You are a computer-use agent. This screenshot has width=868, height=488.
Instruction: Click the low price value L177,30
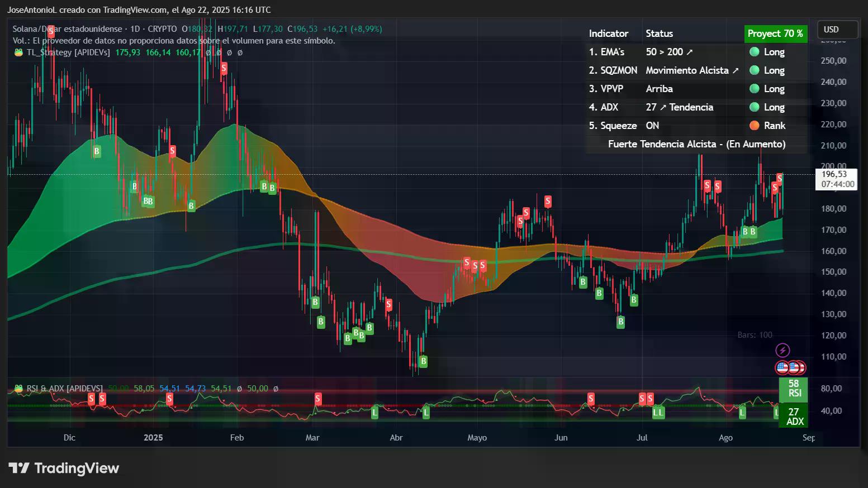pyautogui.click(x=268, y=29)
